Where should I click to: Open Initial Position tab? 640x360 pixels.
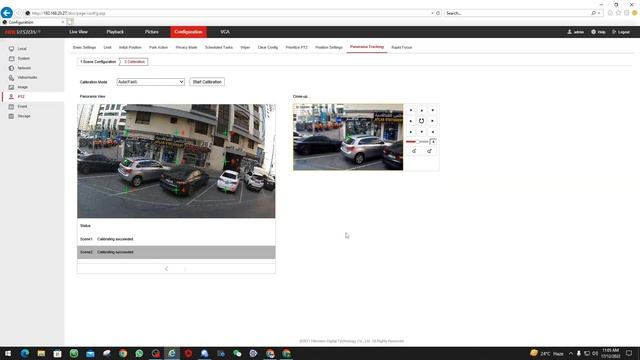click(130, 47)
